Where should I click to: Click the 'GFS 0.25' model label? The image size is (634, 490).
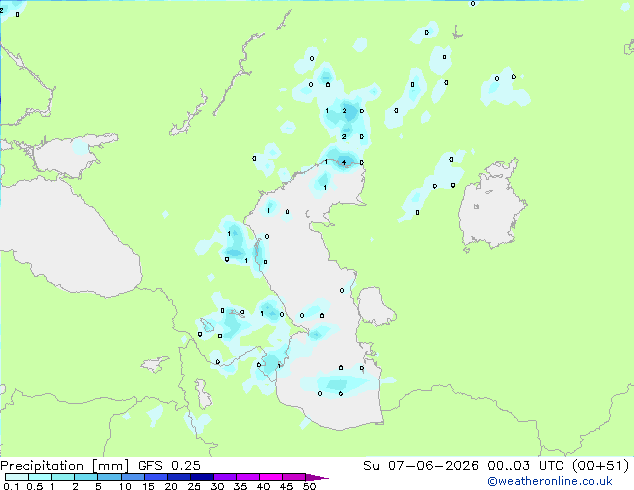[169, 466]
